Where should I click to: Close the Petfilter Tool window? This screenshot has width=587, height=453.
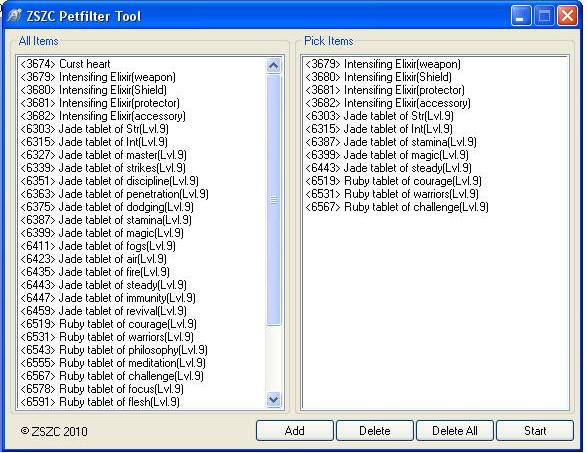pos(567,16)
